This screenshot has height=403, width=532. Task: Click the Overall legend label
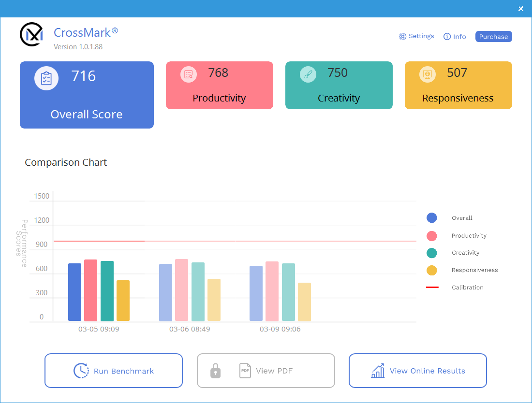(462, 218)
